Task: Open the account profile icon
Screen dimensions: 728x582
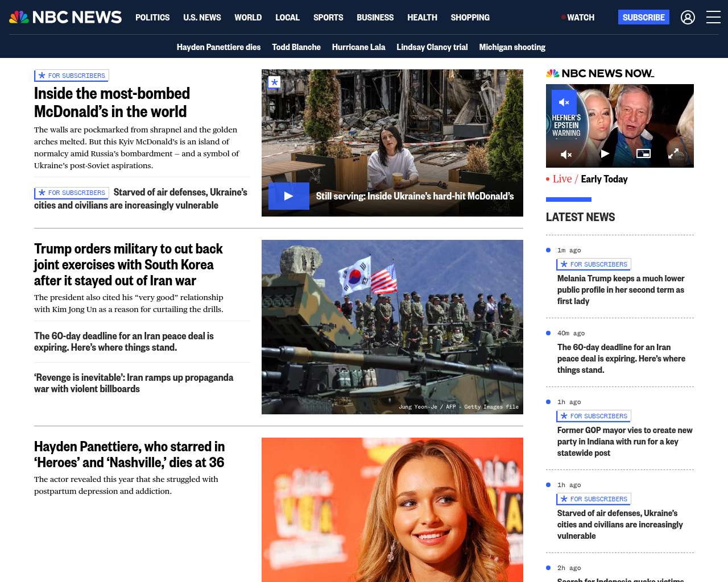Action: [688, 18]
